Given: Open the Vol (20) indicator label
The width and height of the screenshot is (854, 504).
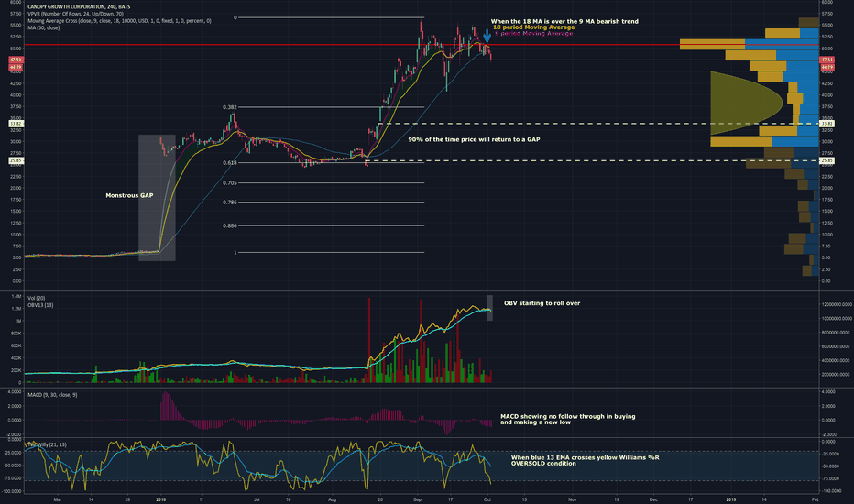Looking at the screenshot, I should (x=36, y=298).
